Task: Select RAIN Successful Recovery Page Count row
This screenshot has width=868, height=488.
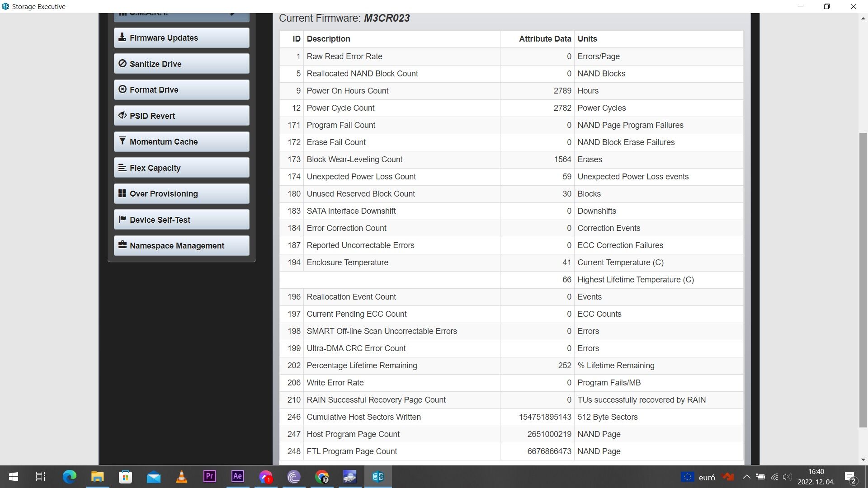Action: (x=511, y=400)
